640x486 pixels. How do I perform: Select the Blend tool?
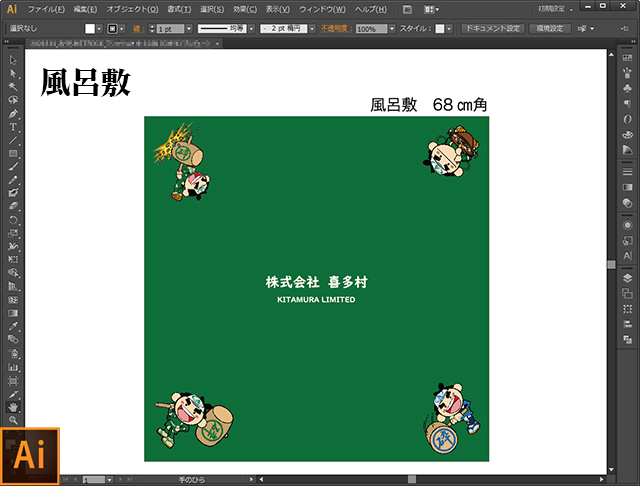[x=13, y=339]
